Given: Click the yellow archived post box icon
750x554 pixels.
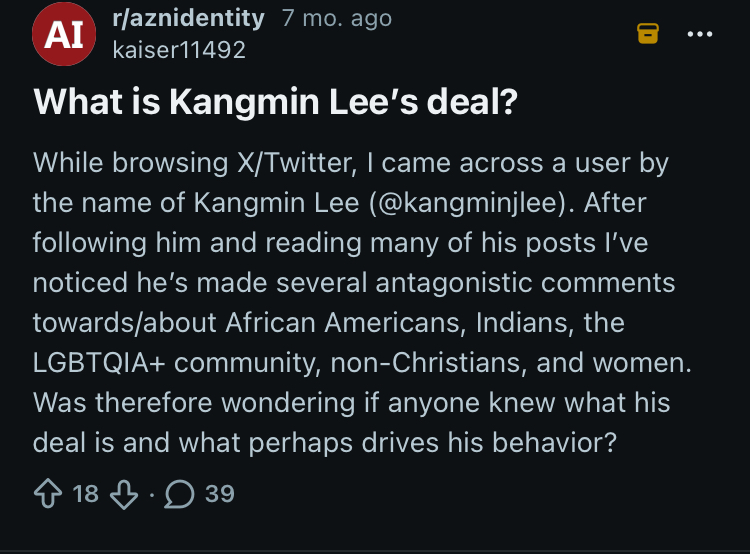Looking at the screenshot, I should point(648,33).
